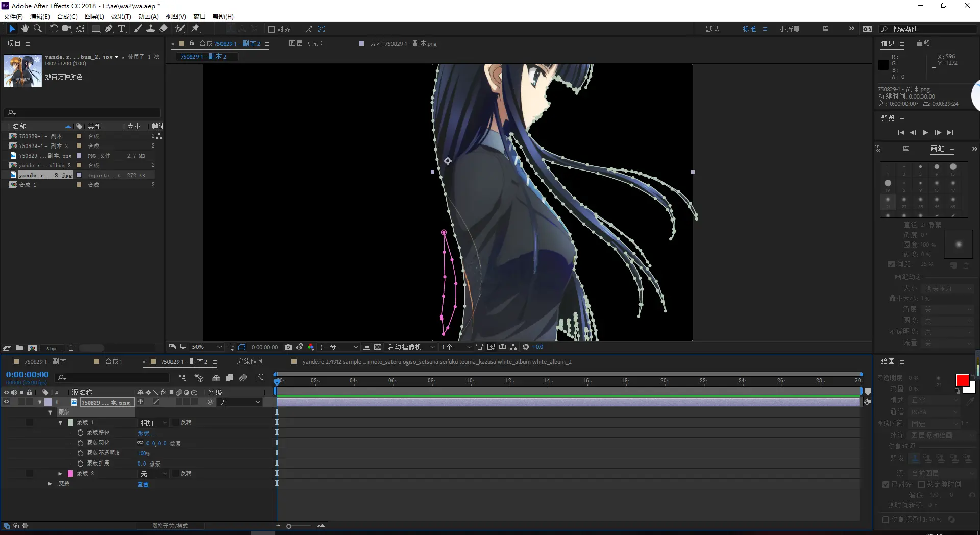Select the Unified Camera tool
Image resolution: width=980 pixels, height=535 pixels.
[x=66, y=29]
